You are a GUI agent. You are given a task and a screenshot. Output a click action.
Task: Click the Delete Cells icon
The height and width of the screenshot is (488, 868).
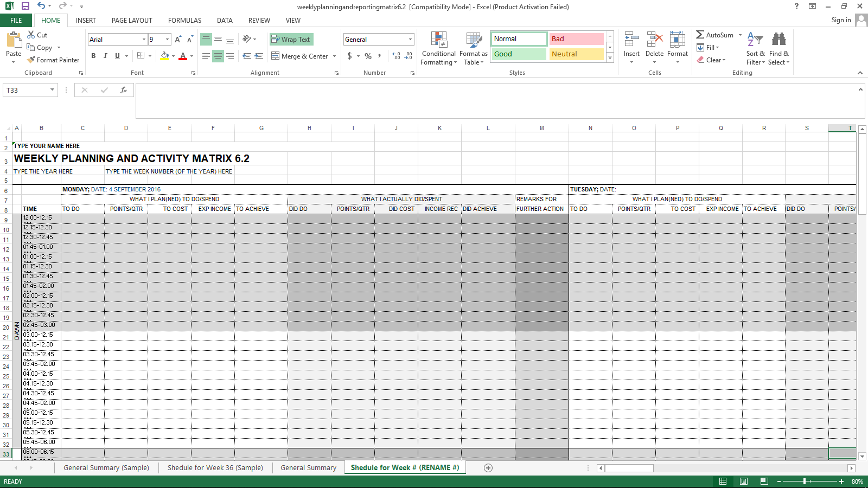[654, 48]
